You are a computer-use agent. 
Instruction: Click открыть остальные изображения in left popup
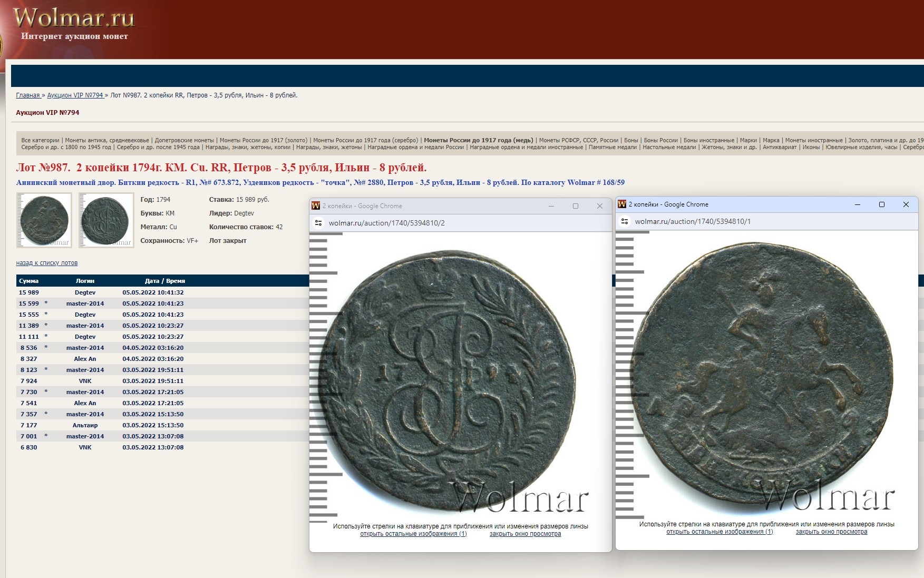413,534
